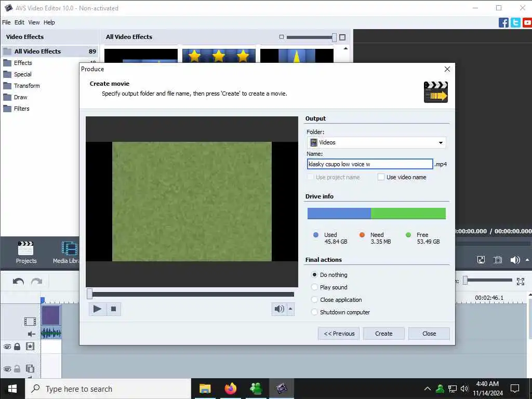Select Close application final action

[x=314, y=300]
